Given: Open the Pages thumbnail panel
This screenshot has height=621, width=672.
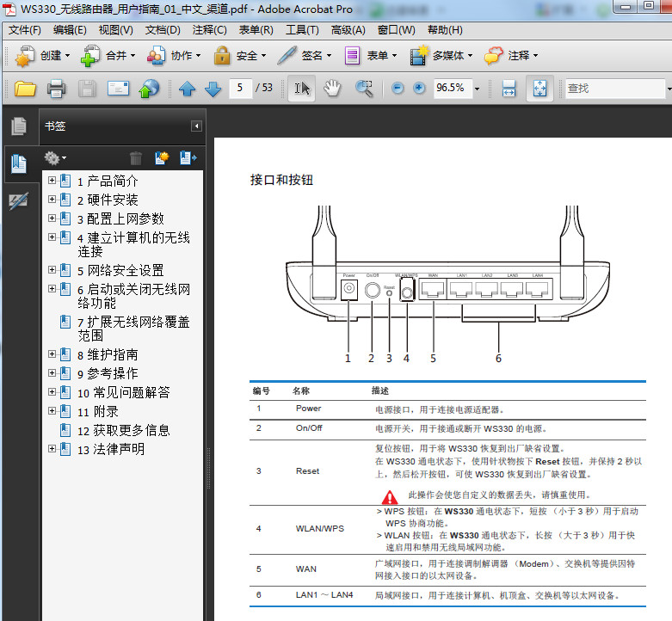Looking at the screenshot, I should point(18,126).
